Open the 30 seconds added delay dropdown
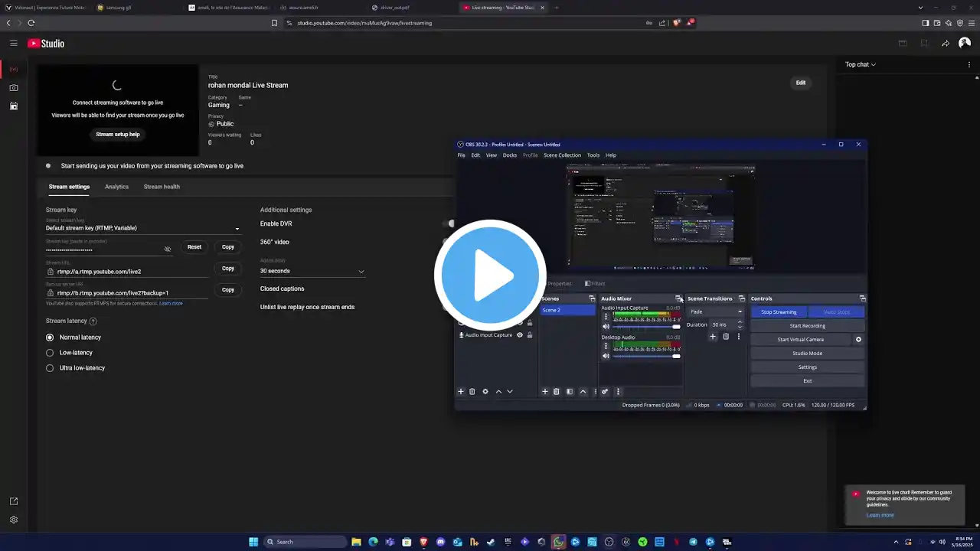980x551 pixels. tap(312, 271)
